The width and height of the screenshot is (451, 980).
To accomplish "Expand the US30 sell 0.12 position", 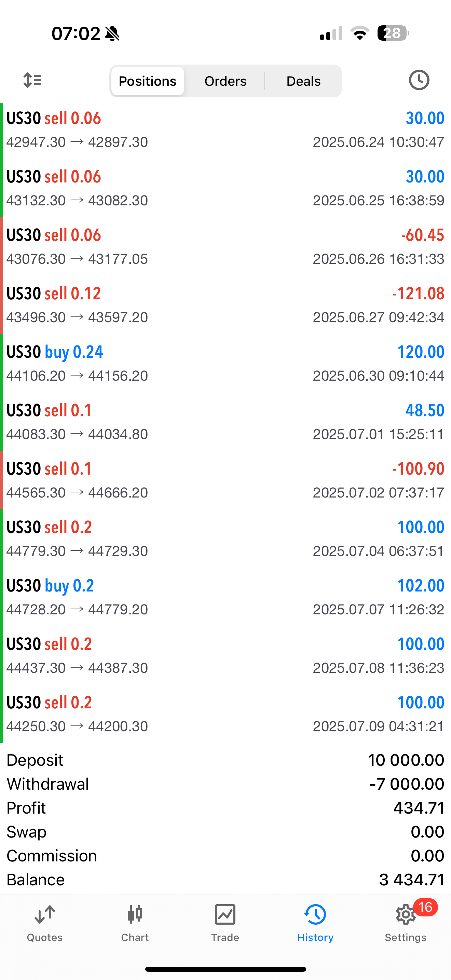I will point(225,305).
